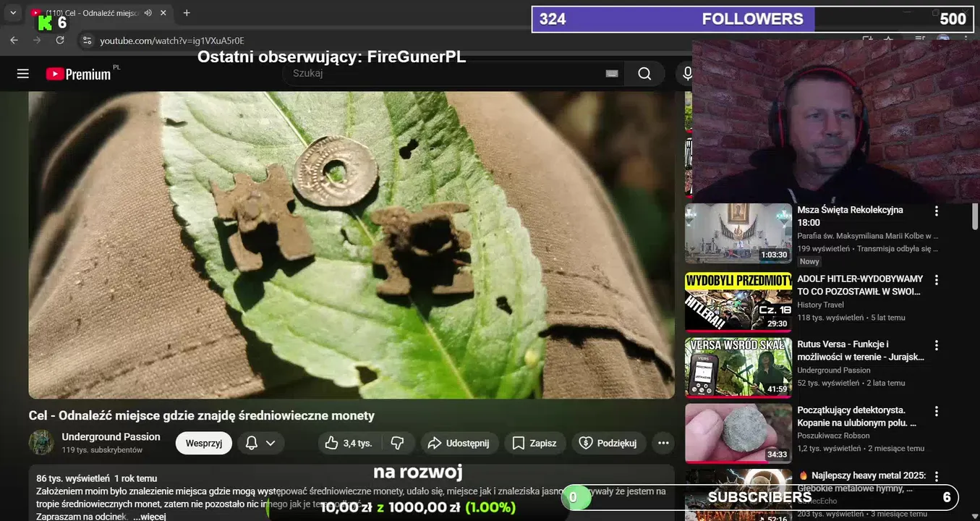Dislike the video with thumbs-down icon
Image resolution: width=980 pixels, height=521 pixels.
[397, 443]
